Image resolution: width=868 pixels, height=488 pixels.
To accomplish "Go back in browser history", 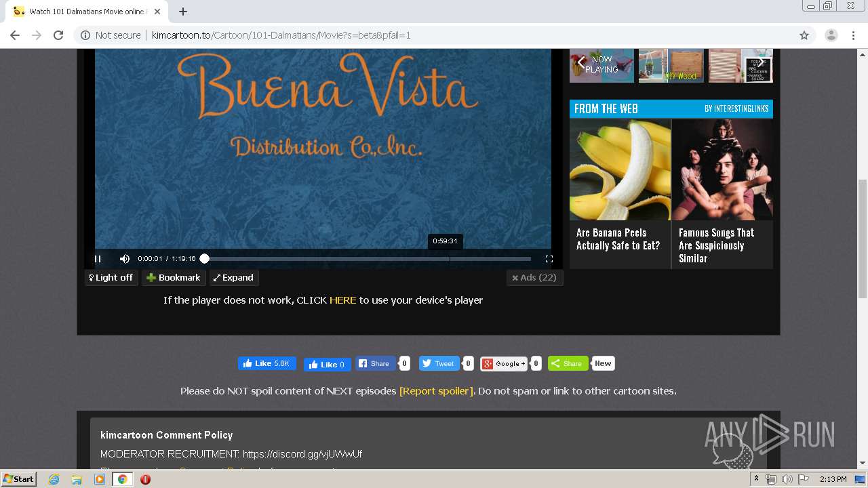I will point(15,35).
